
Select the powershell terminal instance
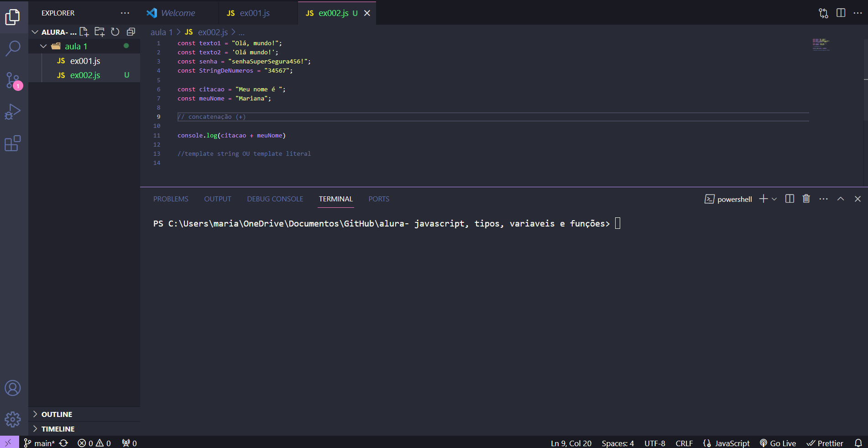click(728, 199)
